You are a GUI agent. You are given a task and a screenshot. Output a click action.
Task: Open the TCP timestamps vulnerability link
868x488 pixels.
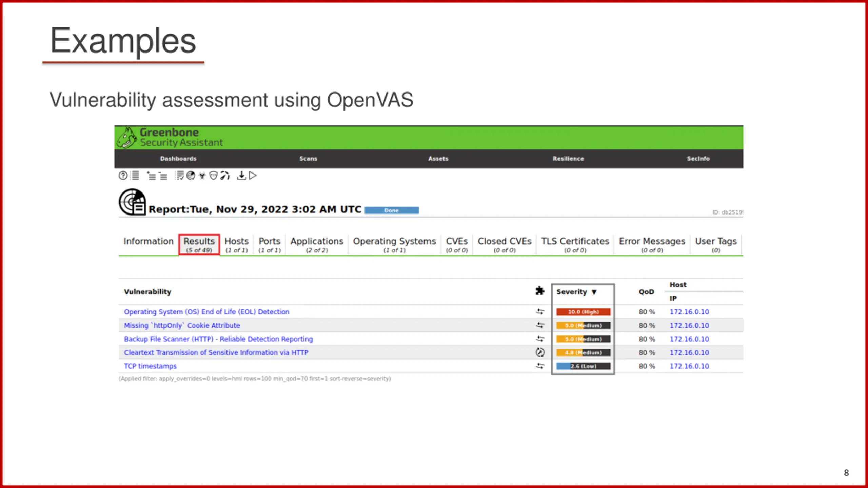click(150, 366)
